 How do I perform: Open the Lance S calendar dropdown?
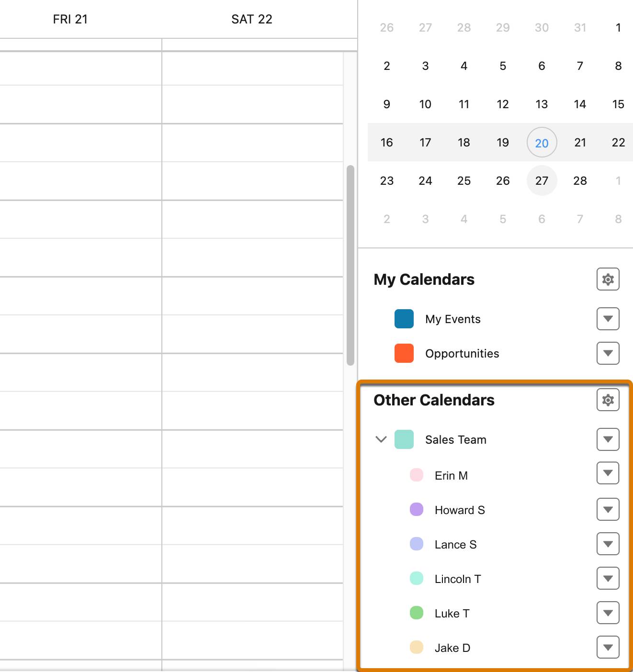click(x=607, y=544)
